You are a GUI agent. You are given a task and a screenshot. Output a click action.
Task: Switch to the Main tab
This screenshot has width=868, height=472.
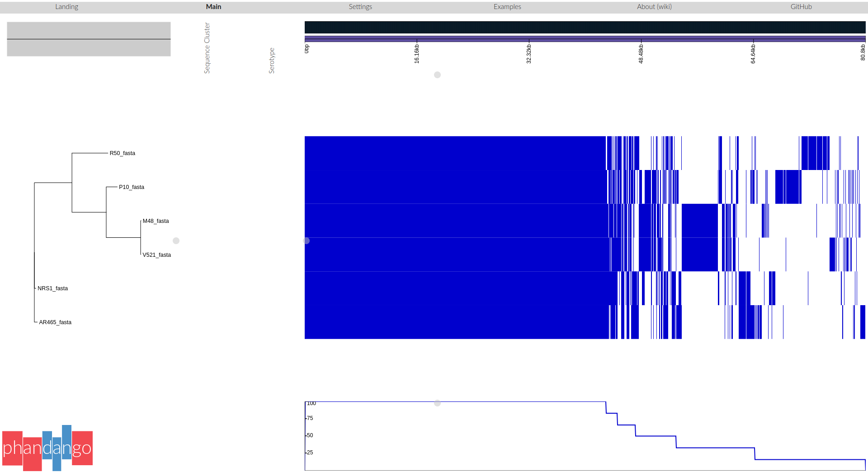coord(213,7)
